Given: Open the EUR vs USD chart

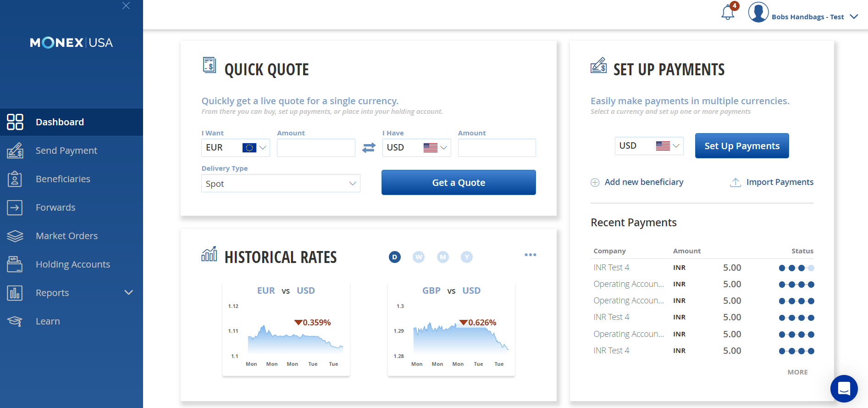Looking at the screenshot, I should coord(286,329).
